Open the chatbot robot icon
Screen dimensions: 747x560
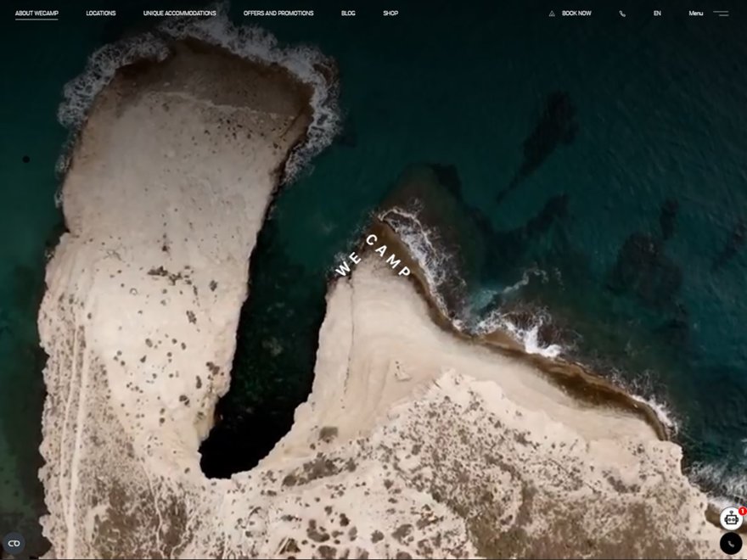(731, 519)
